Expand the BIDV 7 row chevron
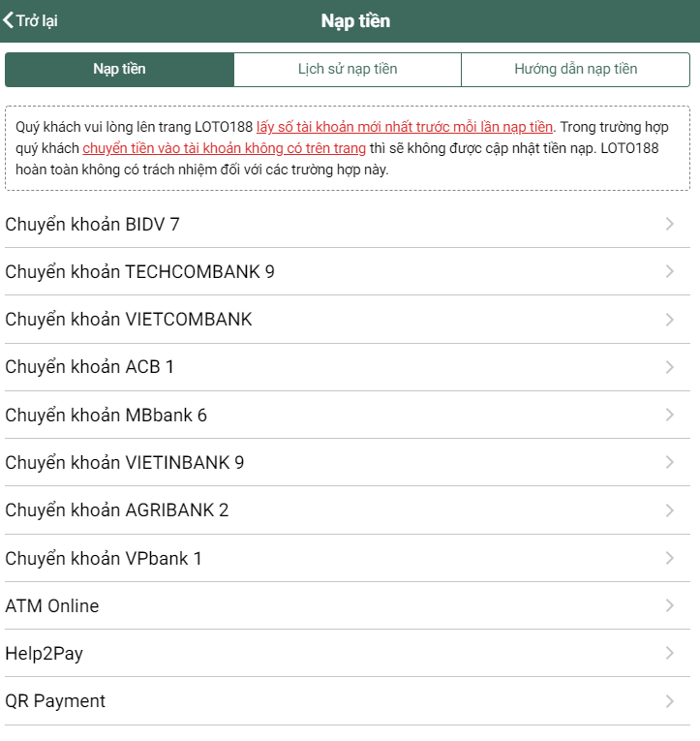 tap(669, 224)
